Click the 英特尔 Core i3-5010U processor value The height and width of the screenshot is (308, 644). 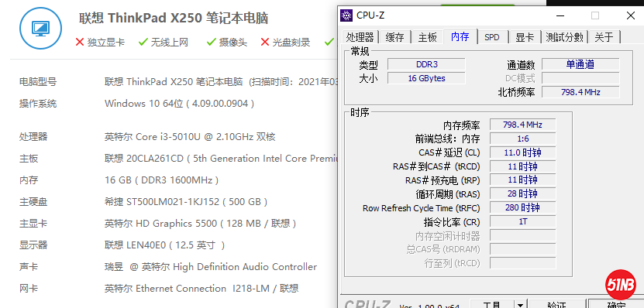tap(190, 136)
